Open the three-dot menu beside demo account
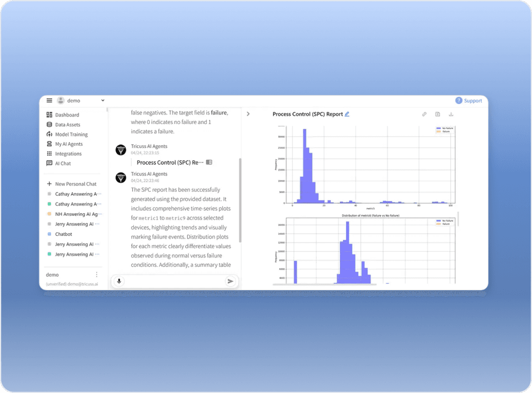The height and width of the screenshot is (393, 532). (97, 275)
